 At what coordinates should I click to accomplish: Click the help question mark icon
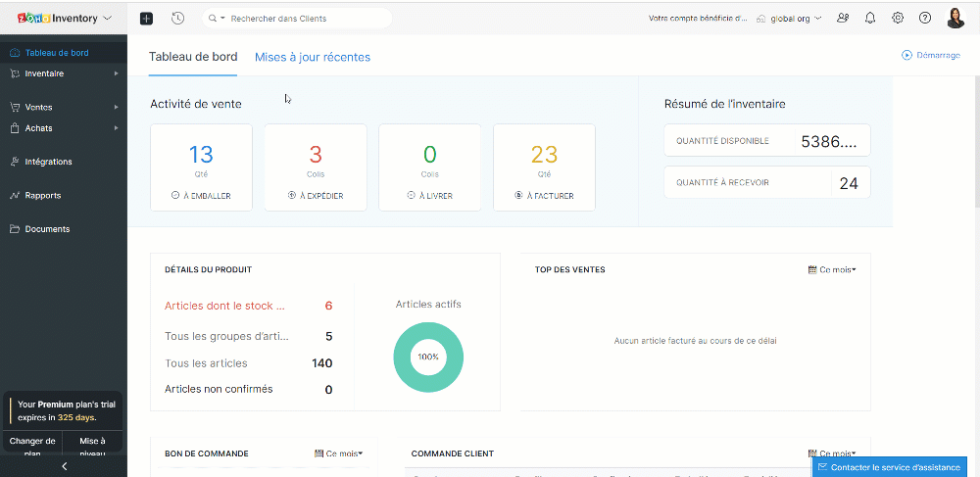coord(925,18)
